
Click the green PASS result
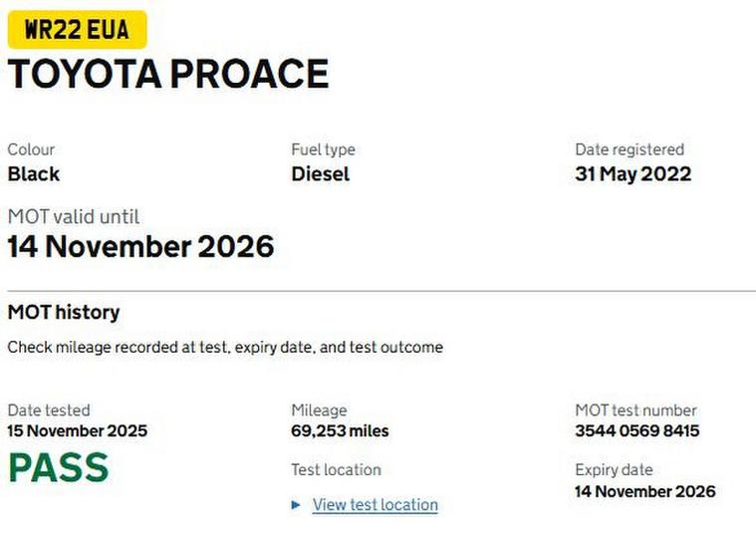(58, 467)
